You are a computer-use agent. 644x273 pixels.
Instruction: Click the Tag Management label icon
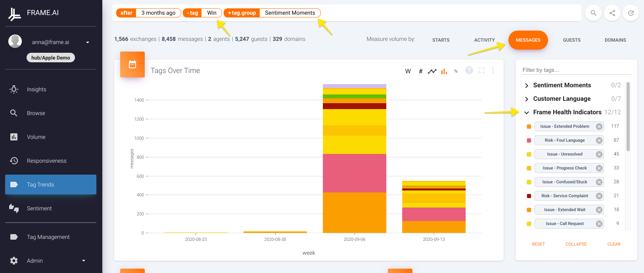click(x=14, y=237)
